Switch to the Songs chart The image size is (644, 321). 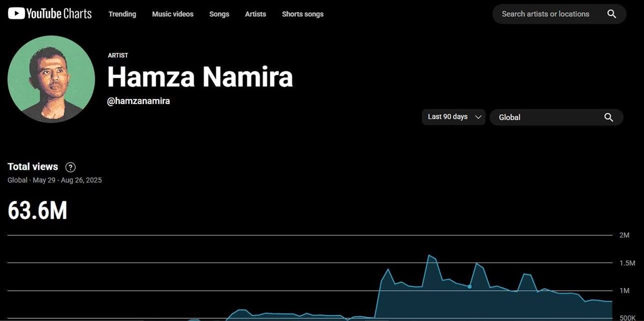click(219, 14)
